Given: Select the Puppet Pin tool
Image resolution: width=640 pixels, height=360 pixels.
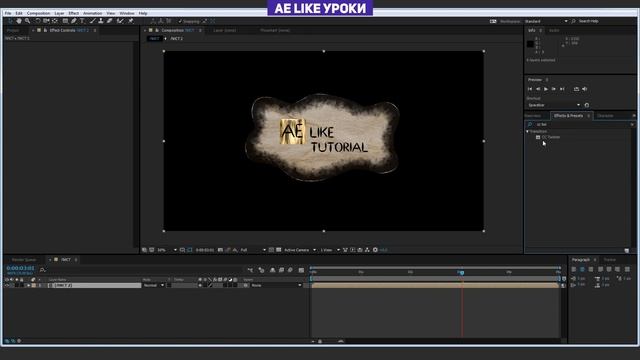Looking at the screenshot, I should pyautogui.click(x=131, y=21).
